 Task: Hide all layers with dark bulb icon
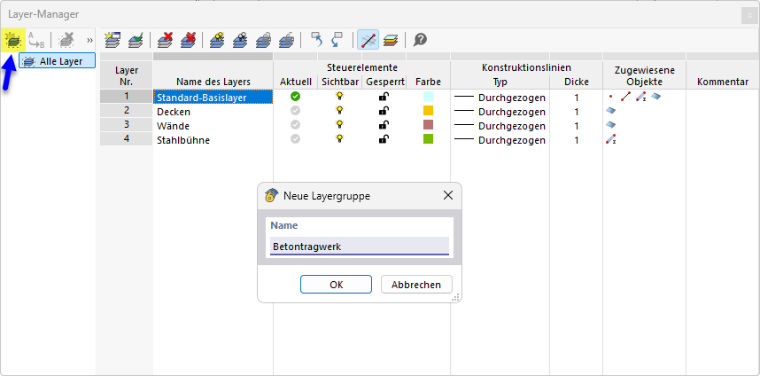tap(240, 40)
